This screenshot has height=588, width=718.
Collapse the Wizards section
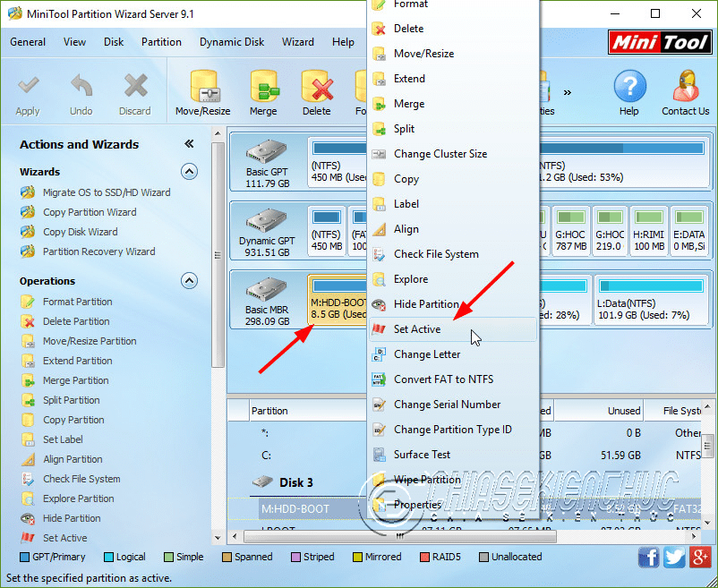pos(189,172)
